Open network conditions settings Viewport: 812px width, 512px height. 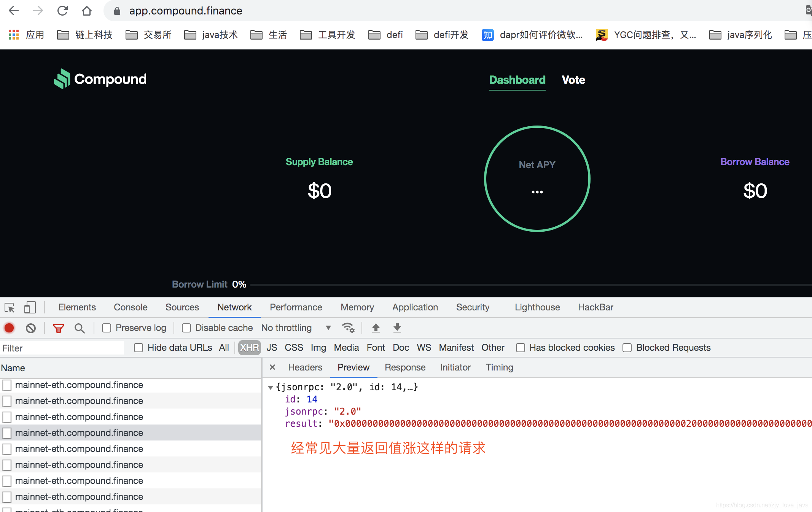click(348, 328)
